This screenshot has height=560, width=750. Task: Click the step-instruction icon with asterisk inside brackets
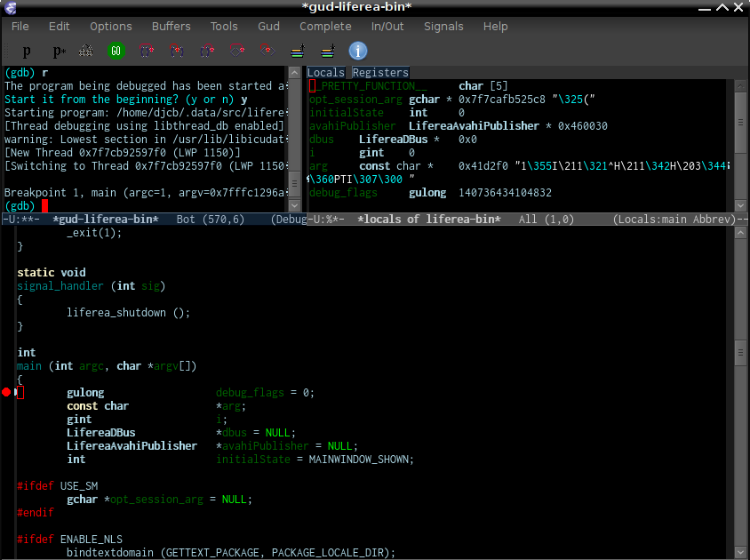point(267,51)
